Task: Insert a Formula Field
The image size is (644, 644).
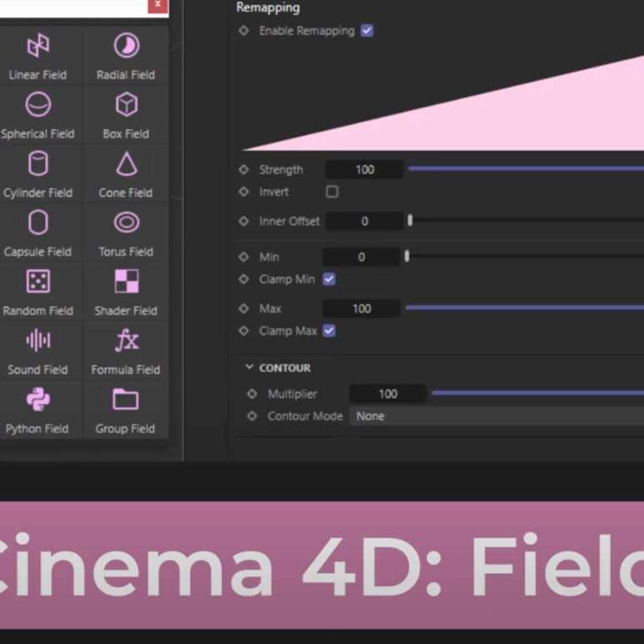Action: (126, 341)
